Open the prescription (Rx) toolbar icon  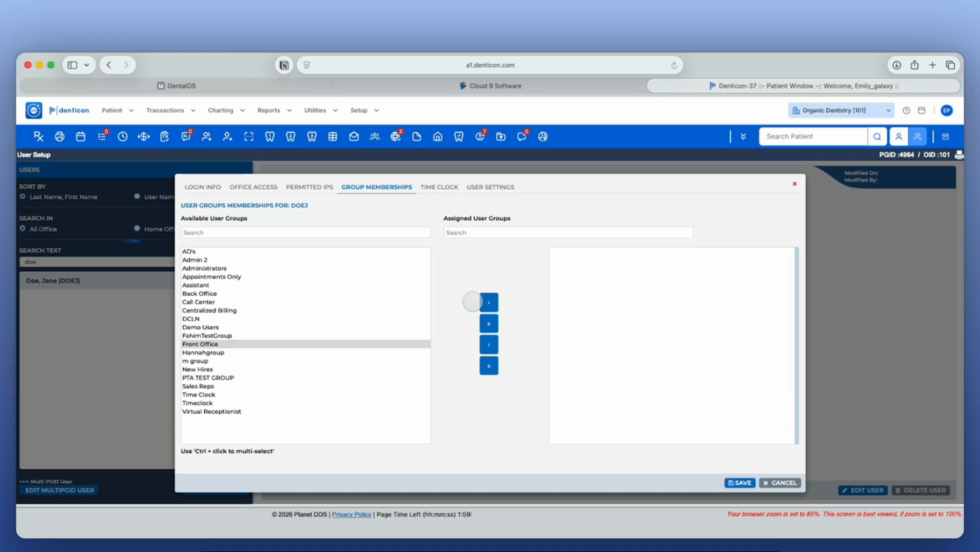[x=38, y=137]
